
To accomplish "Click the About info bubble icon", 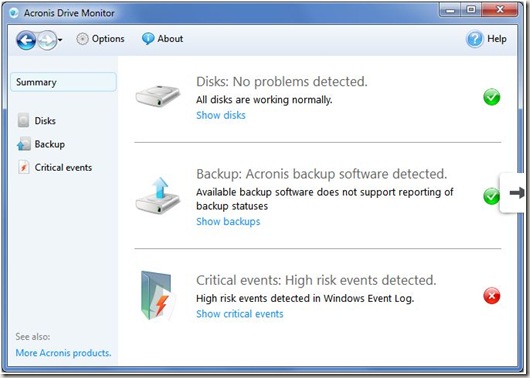I will [x=148, y=39].
